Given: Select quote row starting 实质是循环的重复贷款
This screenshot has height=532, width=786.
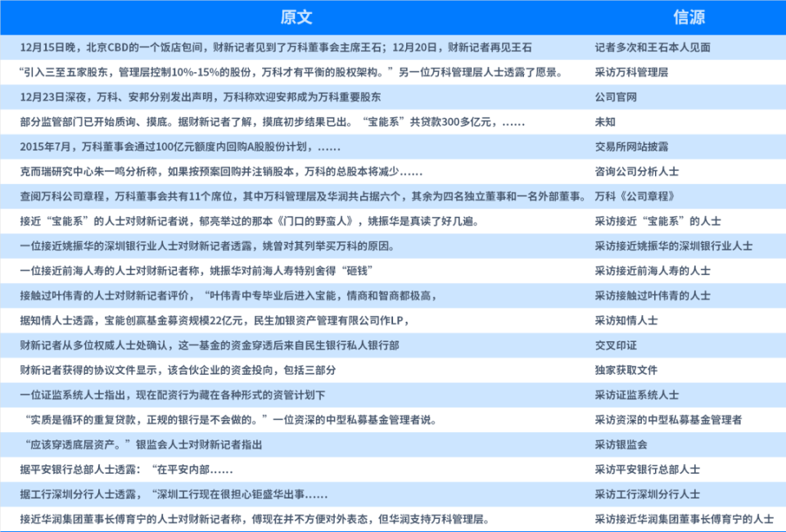Looking at the screenshot, I should click(393, 420).
